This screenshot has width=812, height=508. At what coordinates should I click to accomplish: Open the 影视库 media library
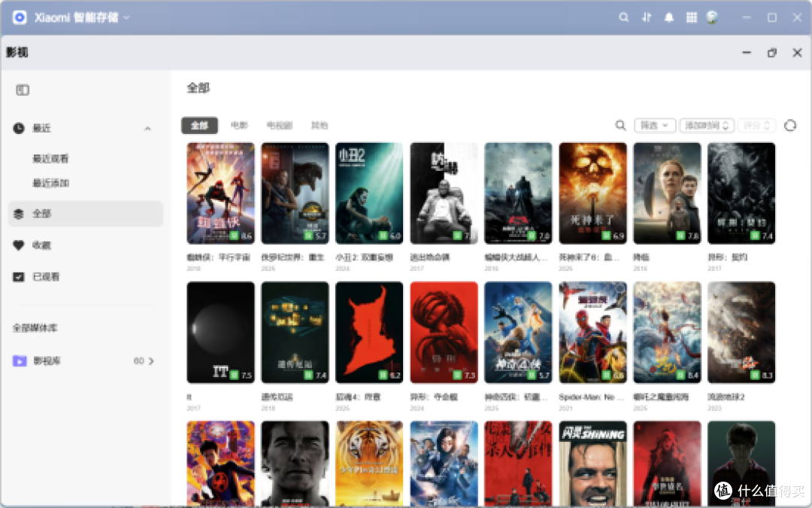pos(86,360)
